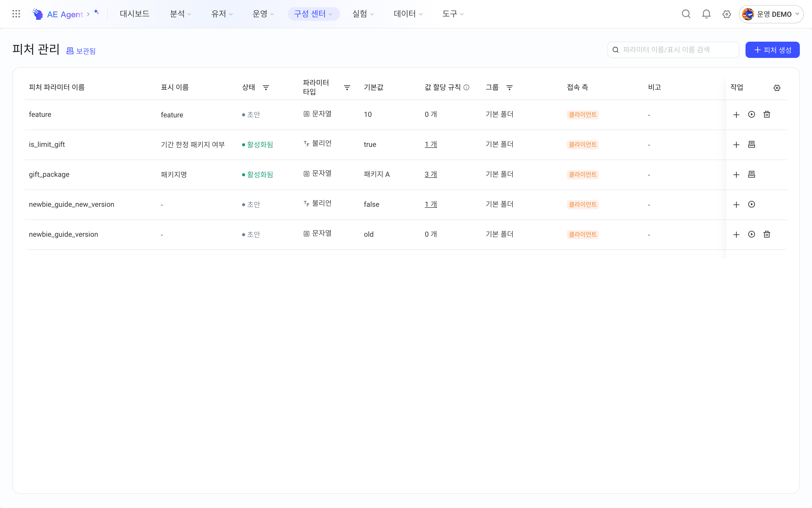Open the 보관됨 archived link
The image size is (812, 508).
tap(81, 51)
